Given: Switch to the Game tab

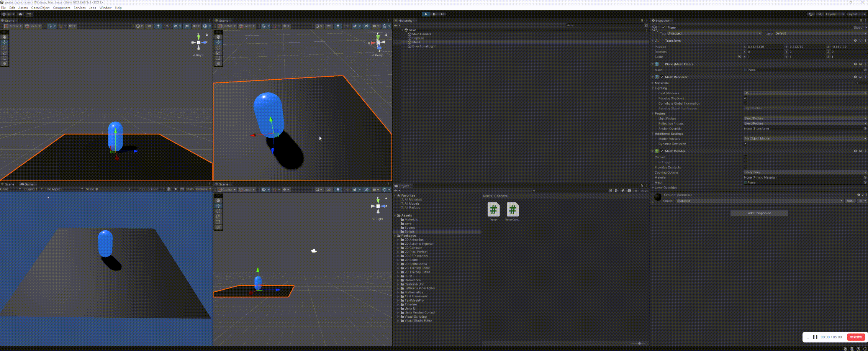Looking at the screenshot, I should pos(27,184).
